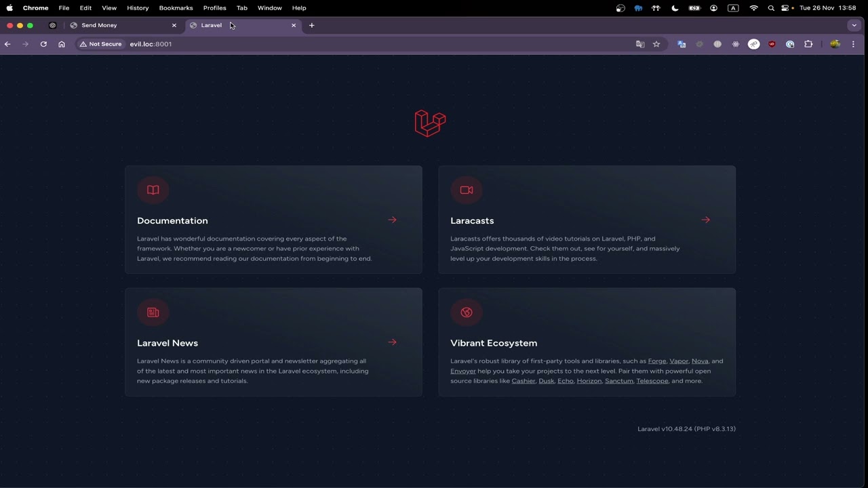Follow the Echo link

point(566,381)
